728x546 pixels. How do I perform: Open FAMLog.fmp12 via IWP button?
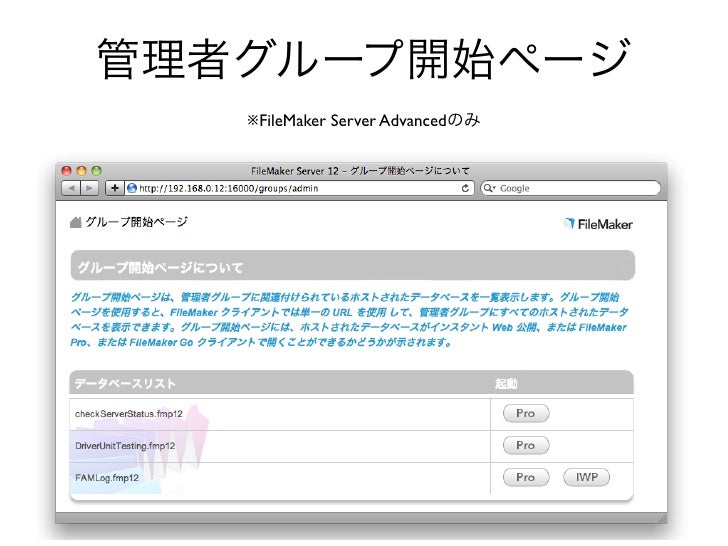(x=586, y=477)
